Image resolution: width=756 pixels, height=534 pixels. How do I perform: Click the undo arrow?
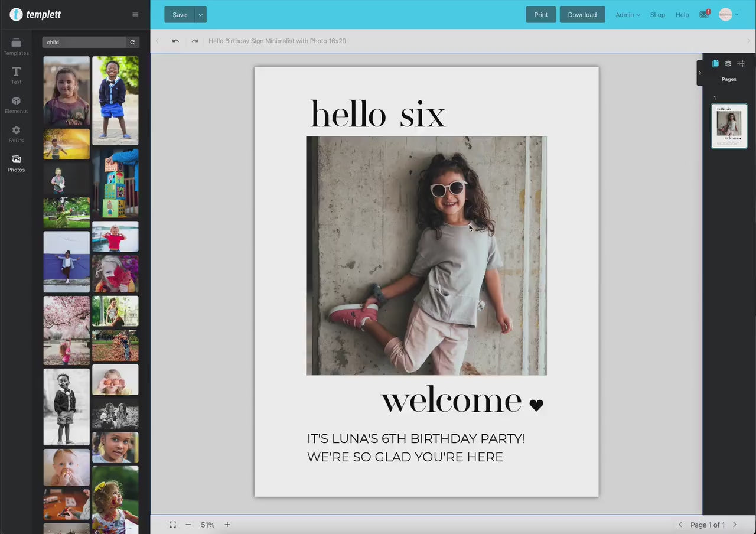(x=175, y=41)
